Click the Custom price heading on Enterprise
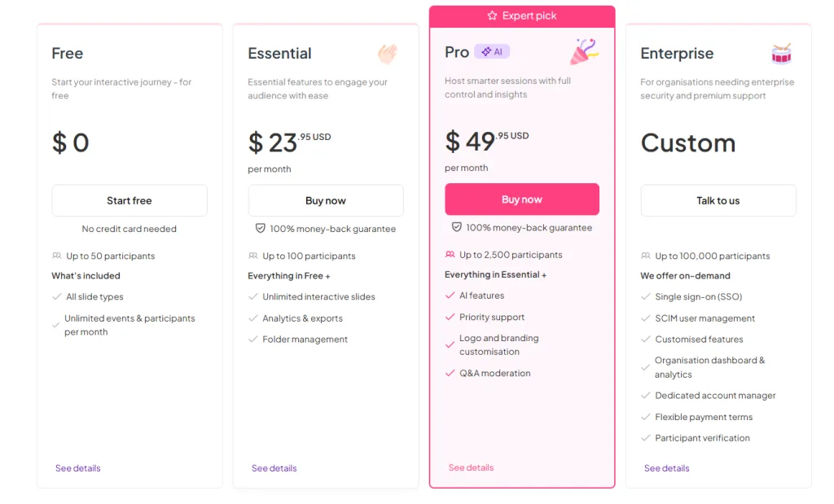 pos(688,143)
